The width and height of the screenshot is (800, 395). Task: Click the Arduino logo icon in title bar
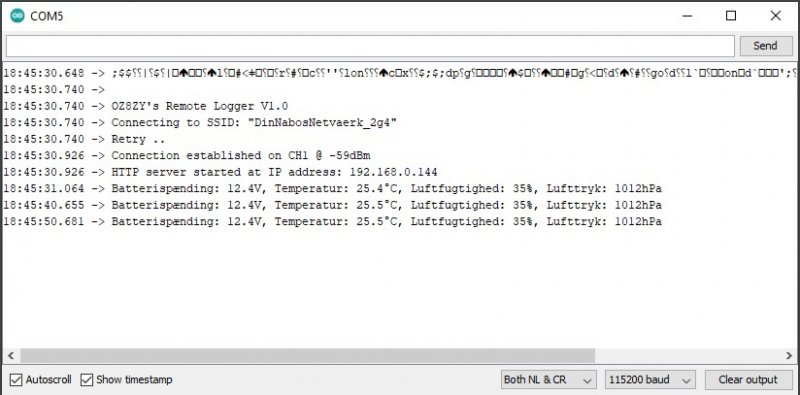(x=17, y=16)
